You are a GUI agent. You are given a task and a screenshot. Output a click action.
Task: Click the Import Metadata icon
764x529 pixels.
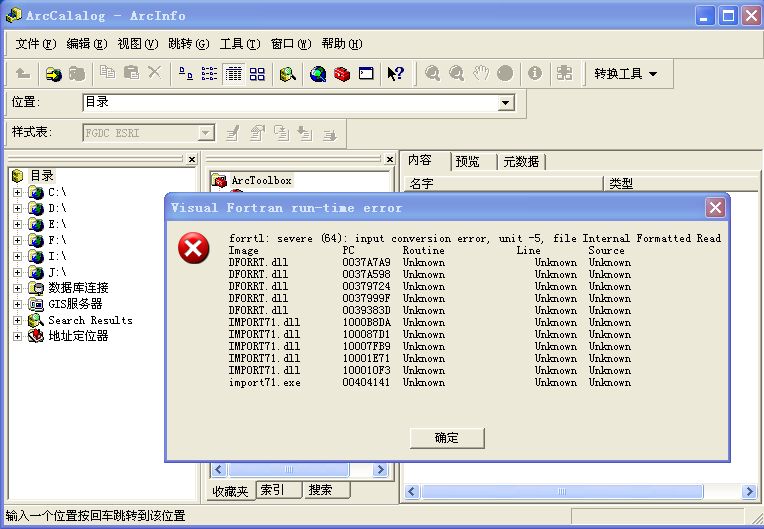[305, 133]
